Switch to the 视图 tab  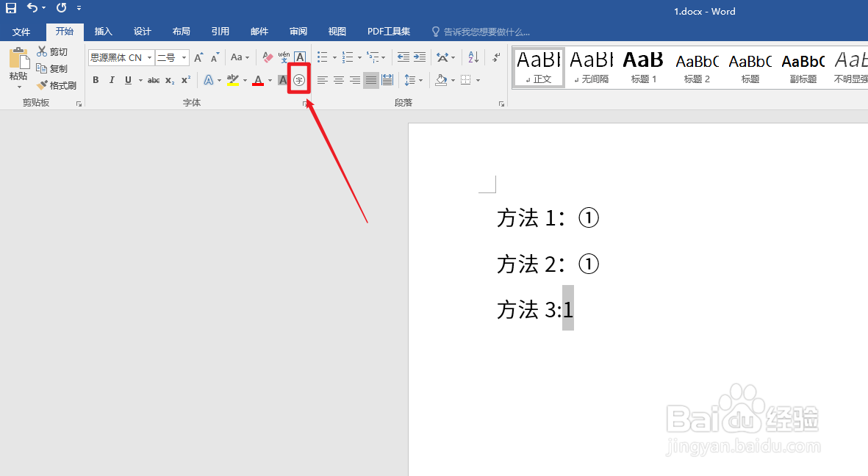pyautogui.click(x=337, y=32)
